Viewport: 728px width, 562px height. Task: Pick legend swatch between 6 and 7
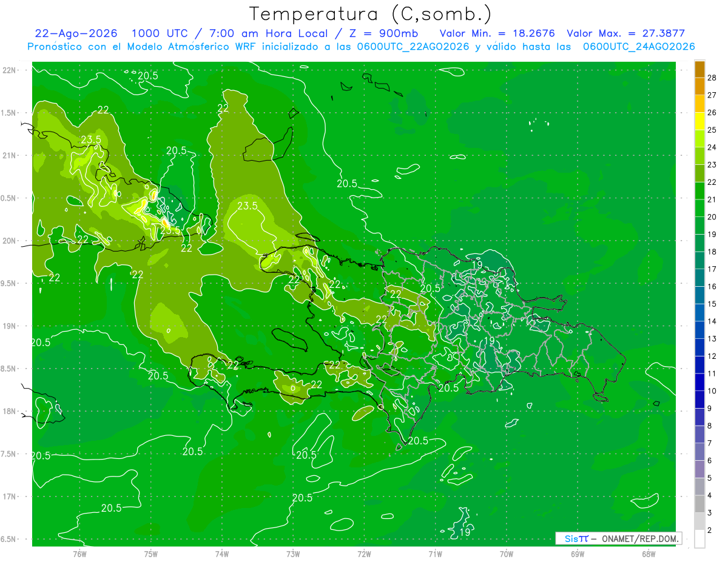[699, 452]
